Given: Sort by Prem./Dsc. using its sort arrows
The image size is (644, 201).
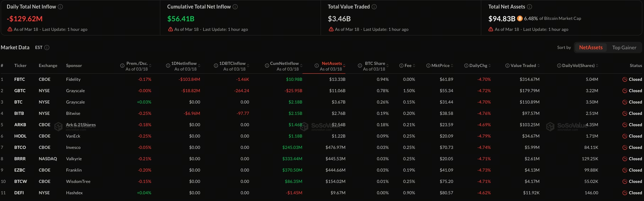Looking at the screenshot, I should click(150, 66).
